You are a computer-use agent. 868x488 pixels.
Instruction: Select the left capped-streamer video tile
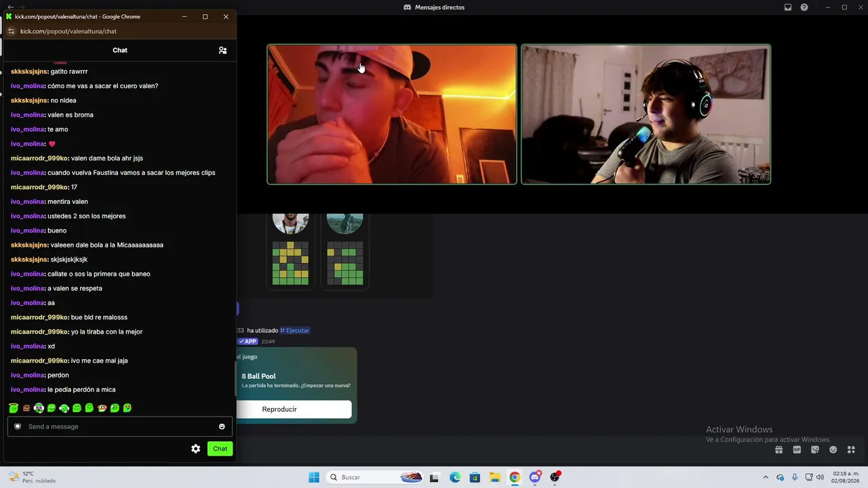[x=392, y=115]
